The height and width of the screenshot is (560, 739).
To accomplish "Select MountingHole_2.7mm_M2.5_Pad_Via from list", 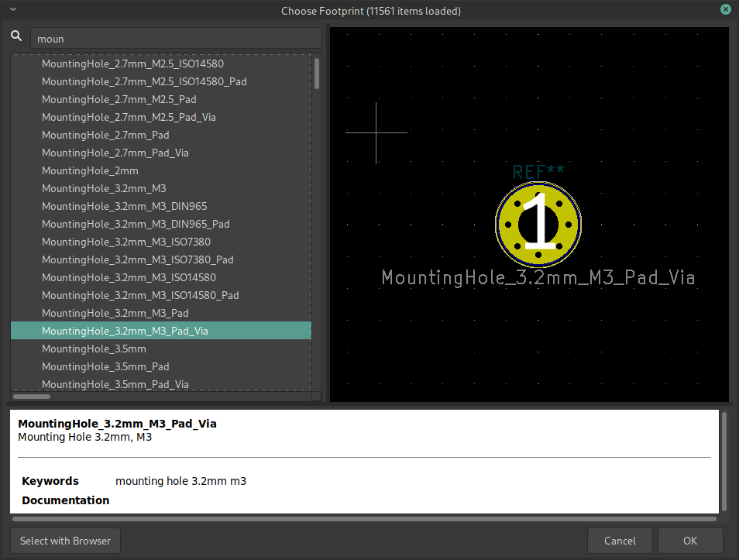I will tap(129, 117).
